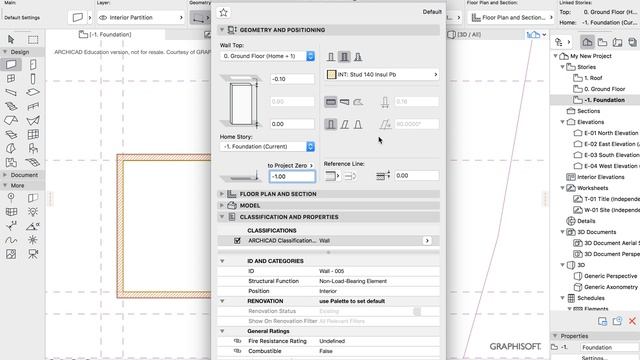Viewport: 640px width, 360px height.
Task: Select the Lamp tool in More section
Action: click(x=33, y=212)
